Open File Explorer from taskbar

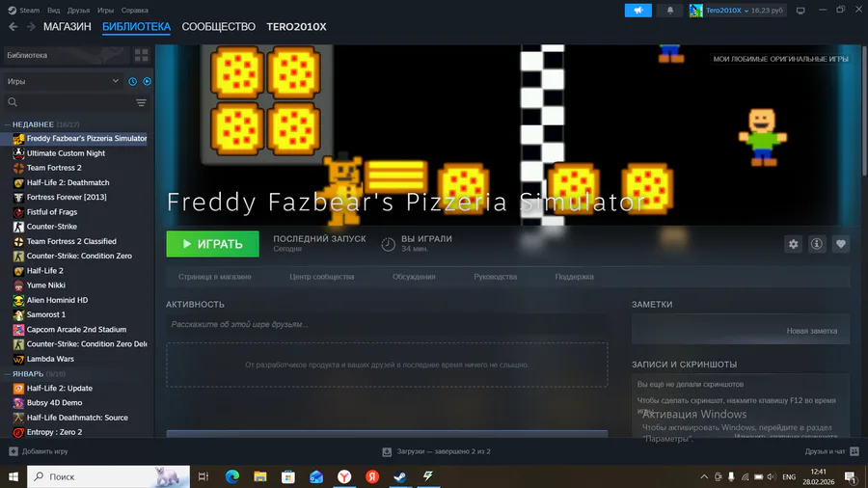tap(259, 476)
